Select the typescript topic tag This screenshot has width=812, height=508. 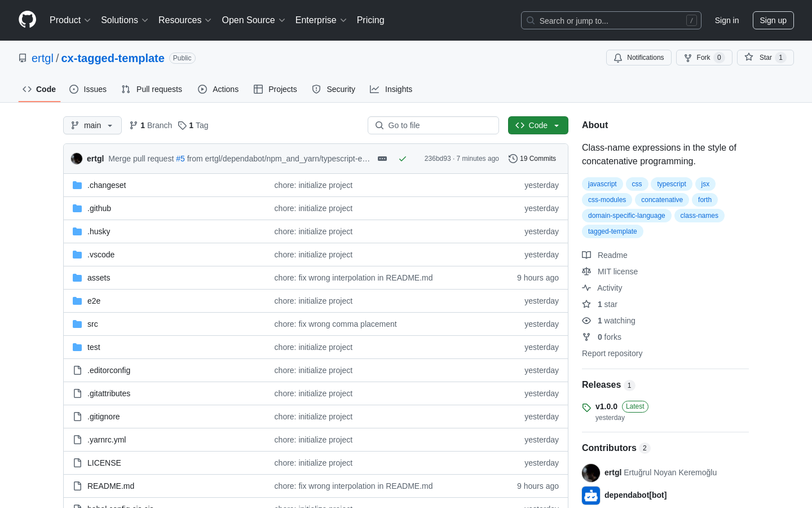(672, 184)
